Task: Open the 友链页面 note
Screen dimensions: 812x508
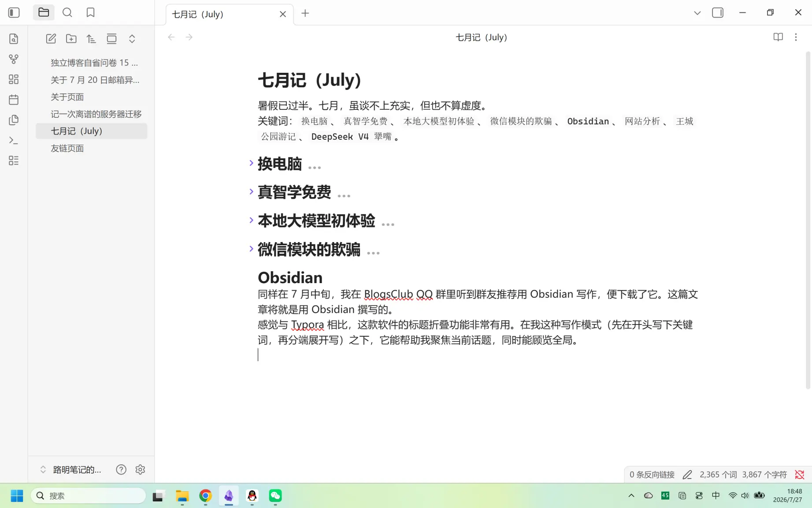Action: (x=91, y=148)
